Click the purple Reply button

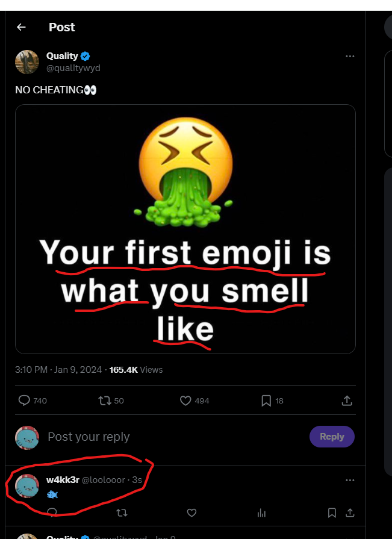tap(332, 437)
